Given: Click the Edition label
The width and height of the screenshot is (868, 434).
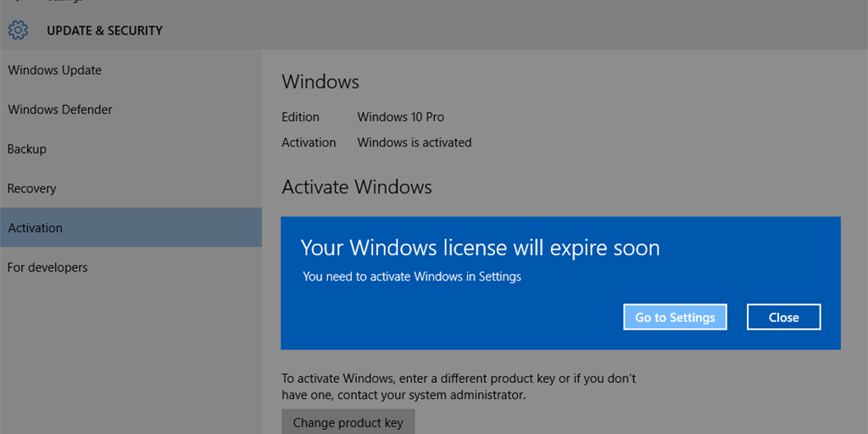Looking at the screenshot, I should [300, 117].
